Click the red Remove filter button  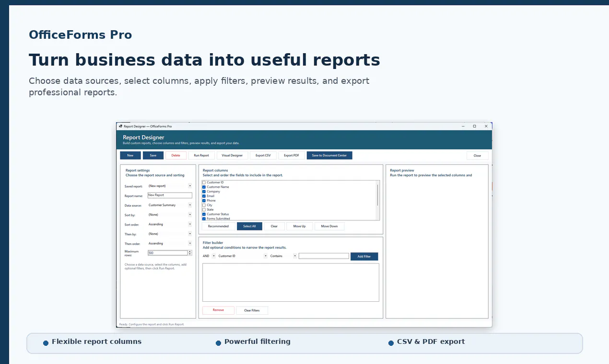coord(218,310)
